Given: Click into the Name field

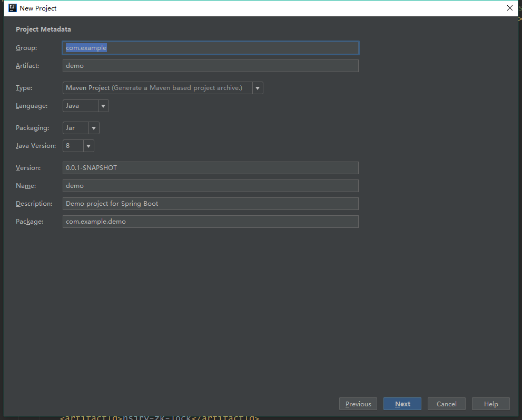Looking at the screenshot, I should [x=210, y=186].
